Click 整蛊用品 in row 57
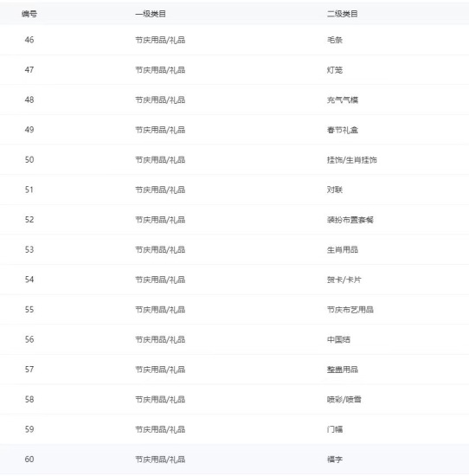 [x=343, y=370]
